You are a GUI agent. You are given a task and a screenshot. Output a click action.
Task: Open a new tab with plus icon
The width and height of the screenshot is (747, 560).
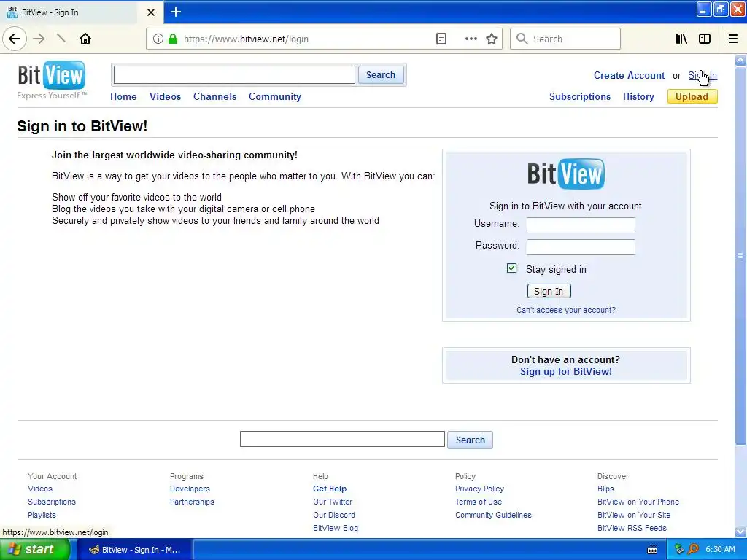point(176,12)
